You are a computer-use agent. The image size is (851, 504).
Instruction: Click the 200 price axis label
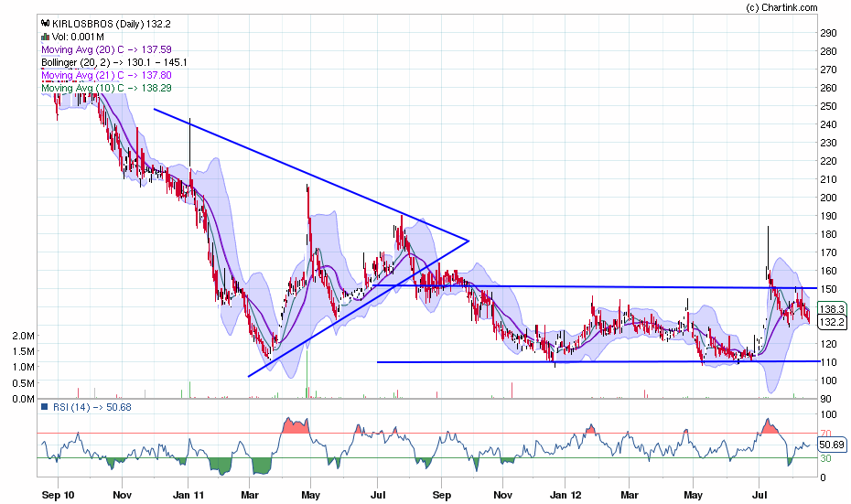[x=828, y=198]
